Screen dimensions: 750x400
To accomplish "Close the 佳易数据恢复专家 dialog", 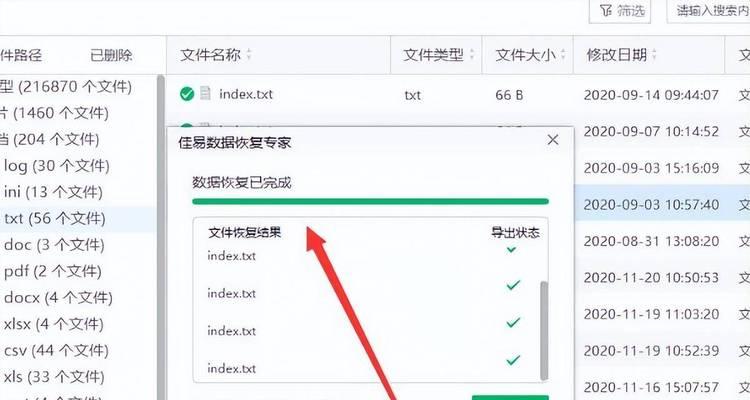I will 553,140.
